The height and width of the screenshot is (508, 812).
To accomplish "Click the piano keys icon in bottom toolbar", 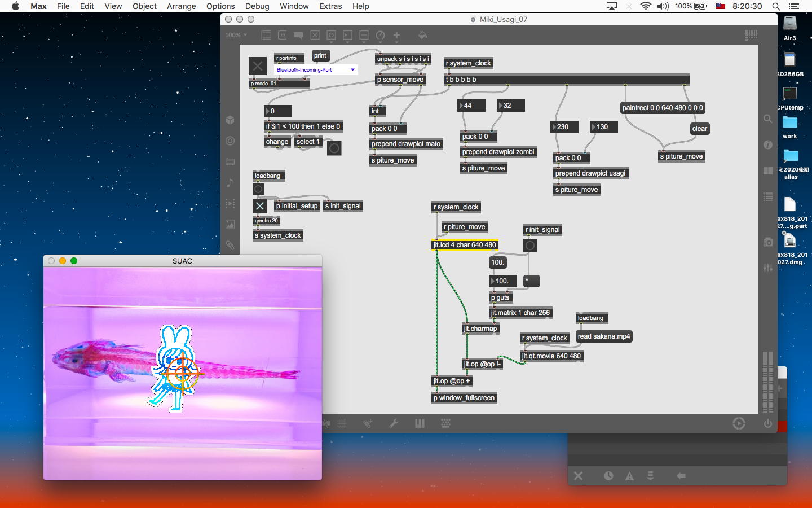I will 420,423.
